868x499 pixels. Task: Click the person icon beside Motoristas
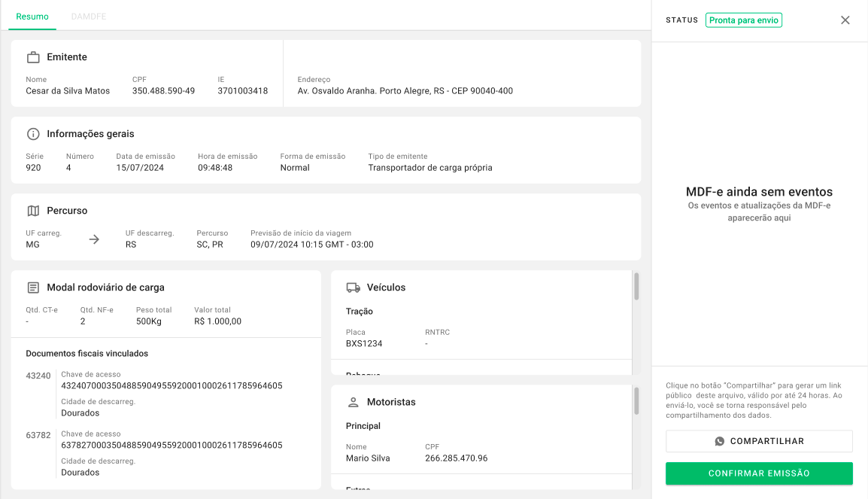(x=353, y=402)
